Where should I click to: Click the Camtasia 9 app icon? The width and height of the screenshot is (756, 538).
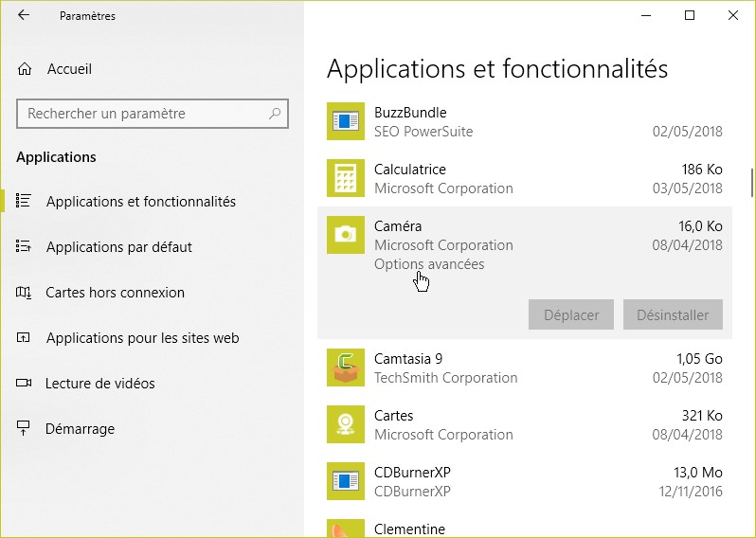point(345,368)
